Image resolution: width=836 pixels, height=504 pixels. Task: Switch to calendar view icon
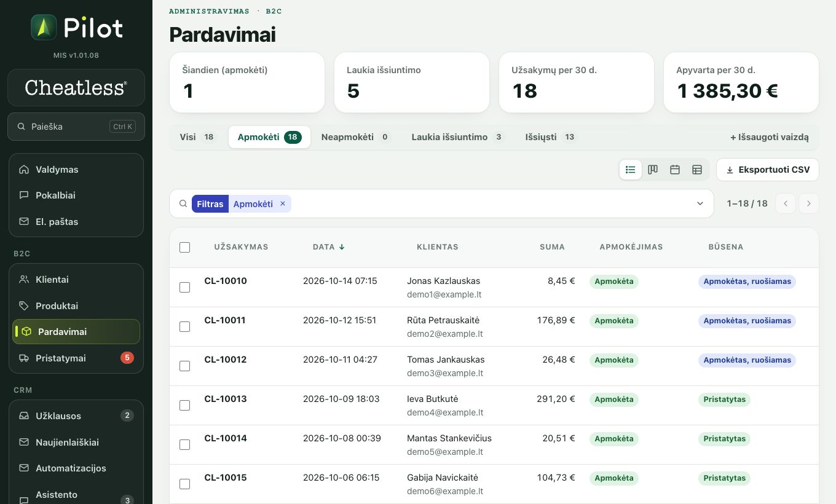(675, 170)
